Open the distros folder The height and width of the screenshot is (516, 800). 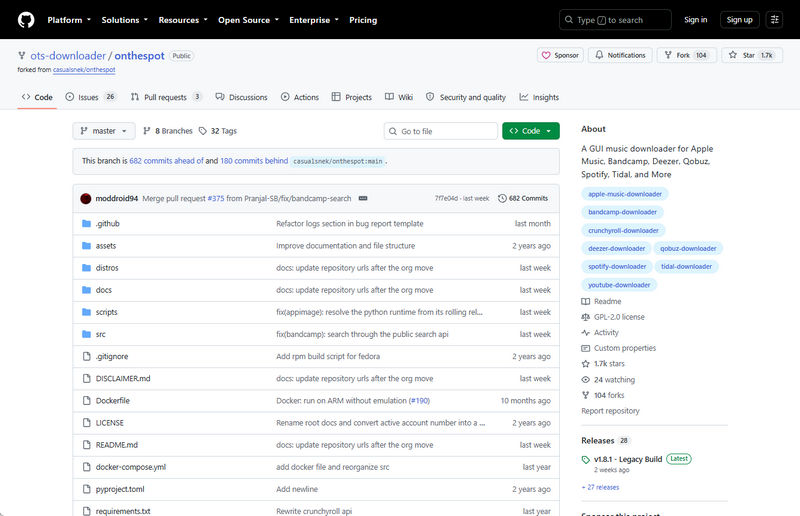pos(107,267)
